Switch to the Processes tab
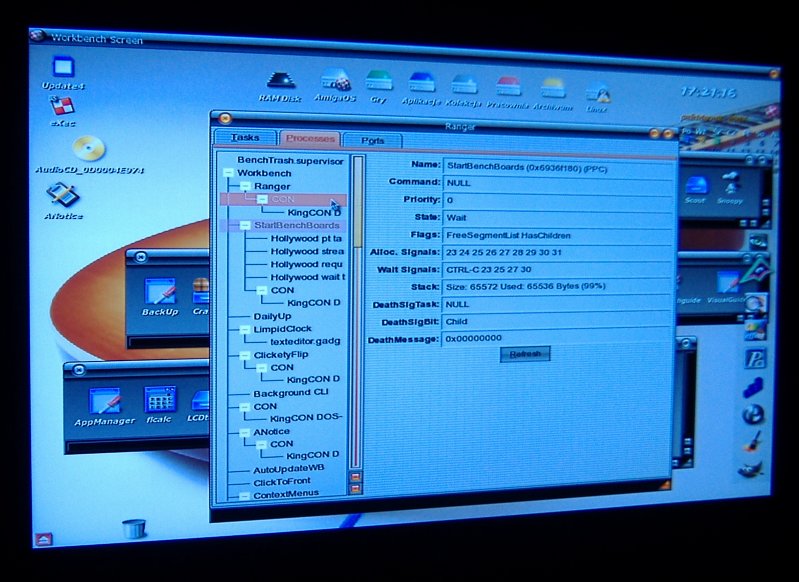Screen dimensions: 799x582 310,138
